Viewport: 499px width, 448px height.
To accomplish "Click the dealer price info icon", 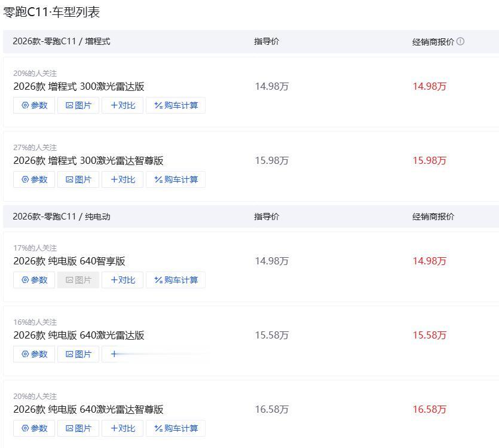I will click(x=460, y=42).
